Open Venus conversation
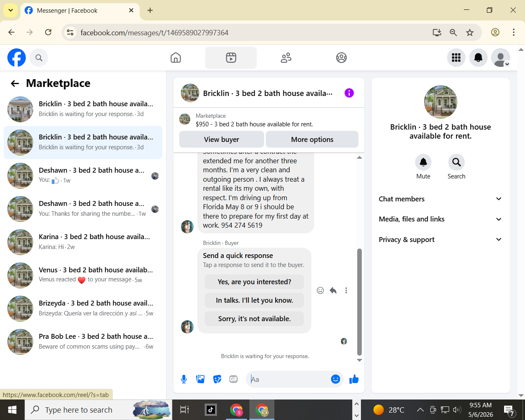 click(x=83, y=275)
